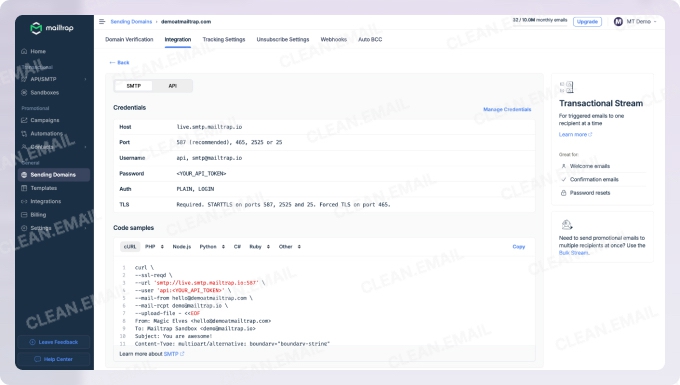Open the Auto BCC tab
Image resolution: width=680 pixels, height=385 pixels.
[370, 39]
